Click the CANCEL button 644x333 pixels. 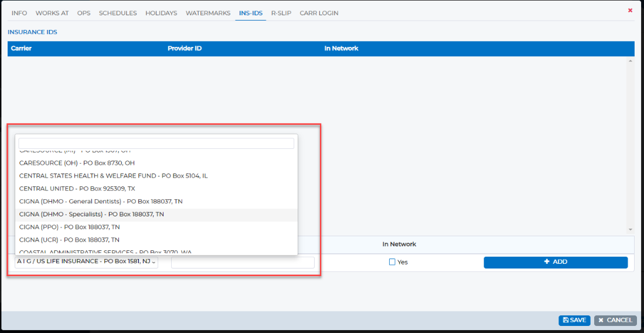tap(615, 320)
